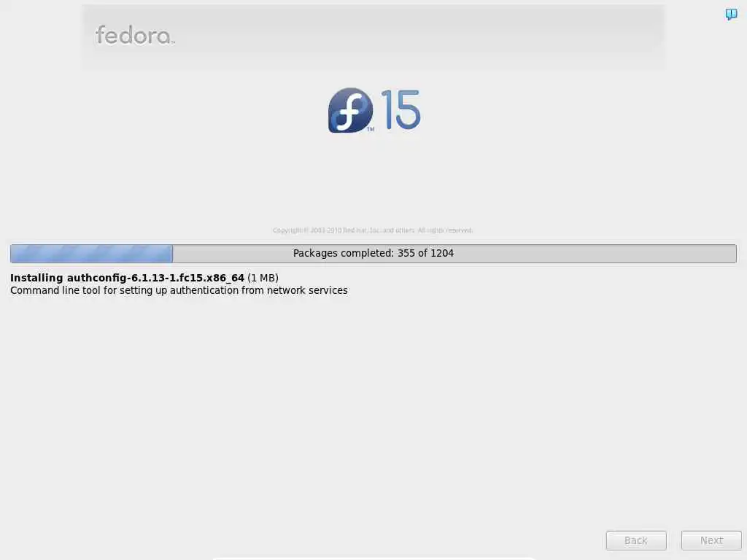747x560 pixels.
Task: Click the blue striped filled section of progress bar
Action: point(91,253)
